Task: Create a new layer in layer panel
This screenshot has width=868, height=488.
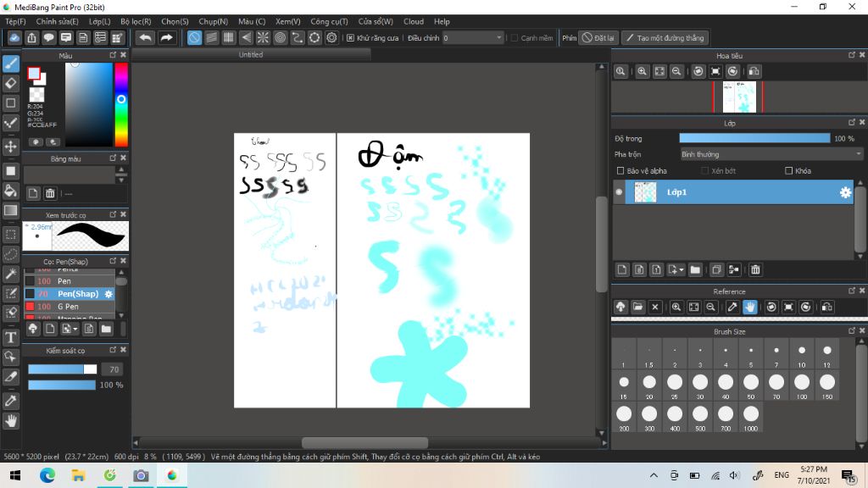Action: click(621, 269)
